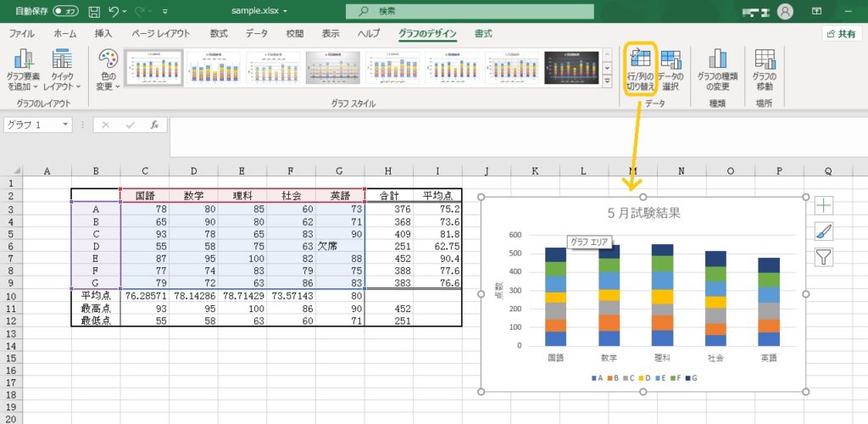Click the グラフの移動 (Move Chart) icon
Viewport: 868px width, 424px height.
[x=765, y=68]
